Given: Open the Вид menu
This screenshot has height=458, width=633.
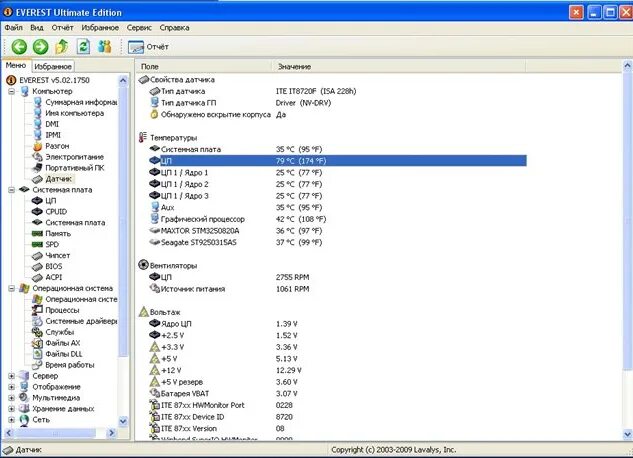Looking at the screenshot, I should (x=37, y=28).
